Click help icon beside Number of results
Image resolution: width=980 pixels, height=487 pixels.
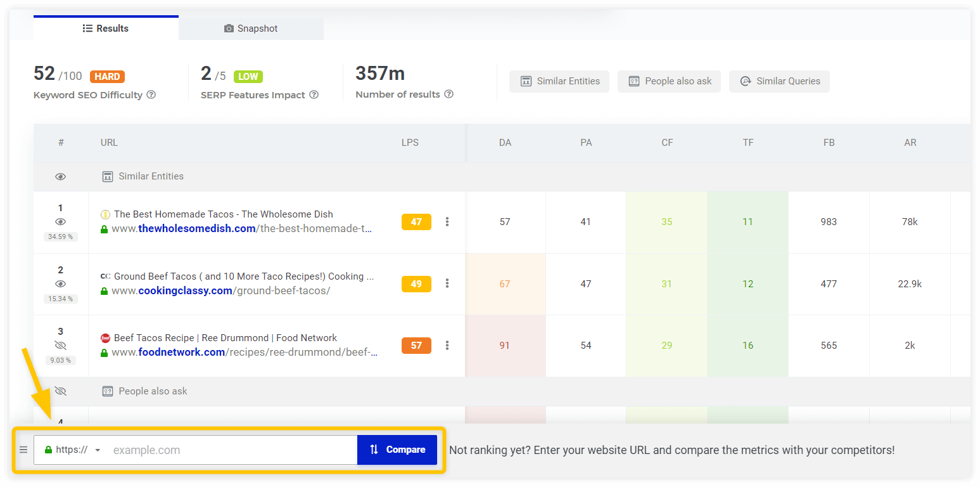449,94
